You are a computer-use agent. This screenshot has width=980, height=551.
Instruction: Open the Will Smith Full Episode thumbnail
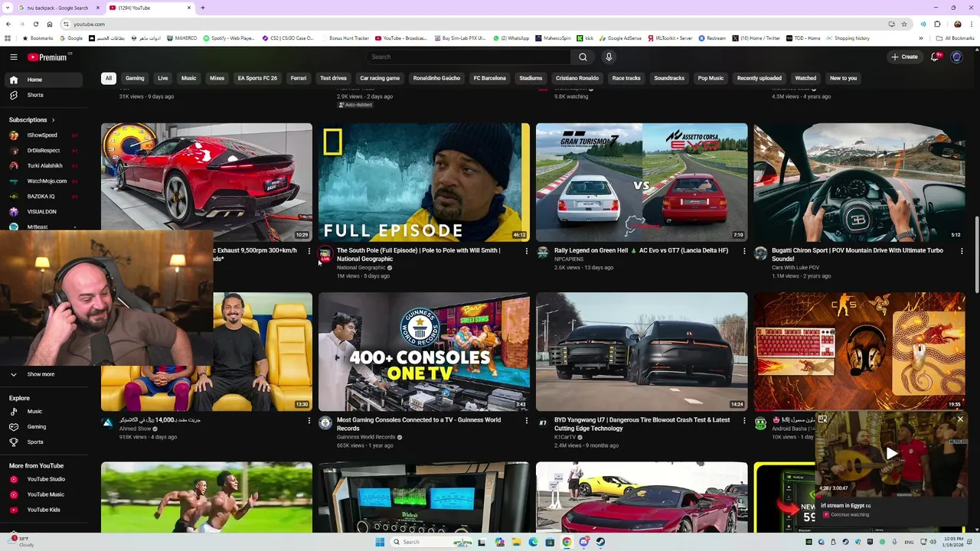(424, 182)
